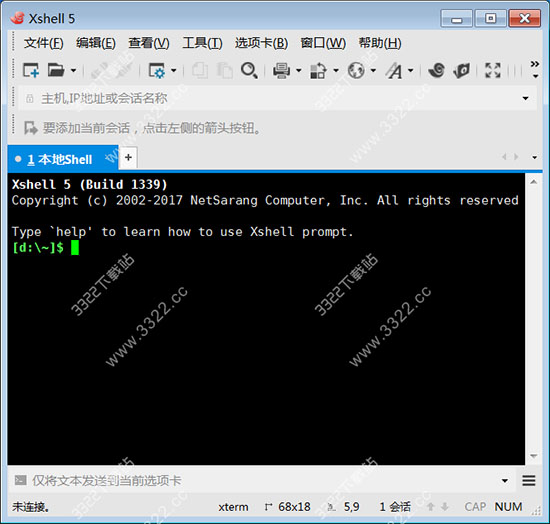Add a new tab with plus button
Viewport: 550px width, 524px height.
coord(128,157)
